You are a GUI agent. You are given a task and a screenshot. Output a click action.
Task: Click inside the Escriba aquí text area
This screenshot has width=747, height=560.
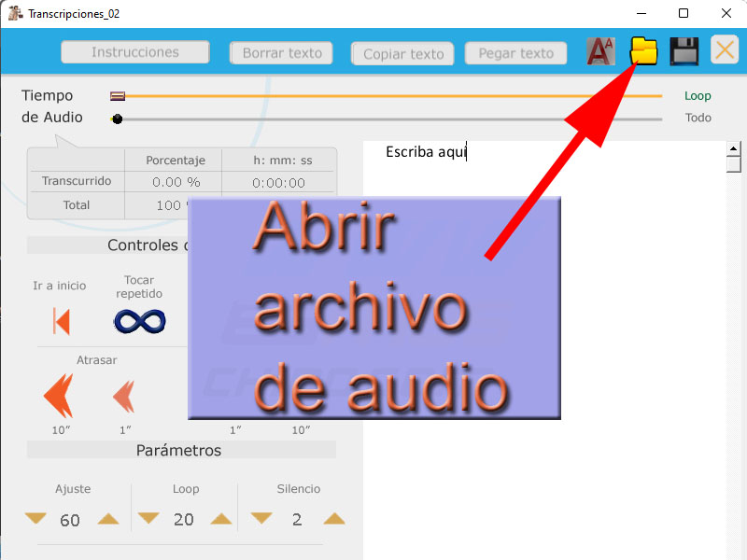(544, 350)
